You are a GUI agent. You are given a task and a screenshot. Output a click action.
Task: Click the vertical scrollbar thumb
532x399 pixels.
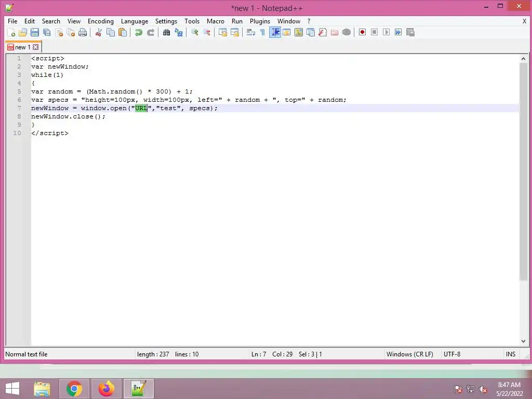[x=523, y=171]
